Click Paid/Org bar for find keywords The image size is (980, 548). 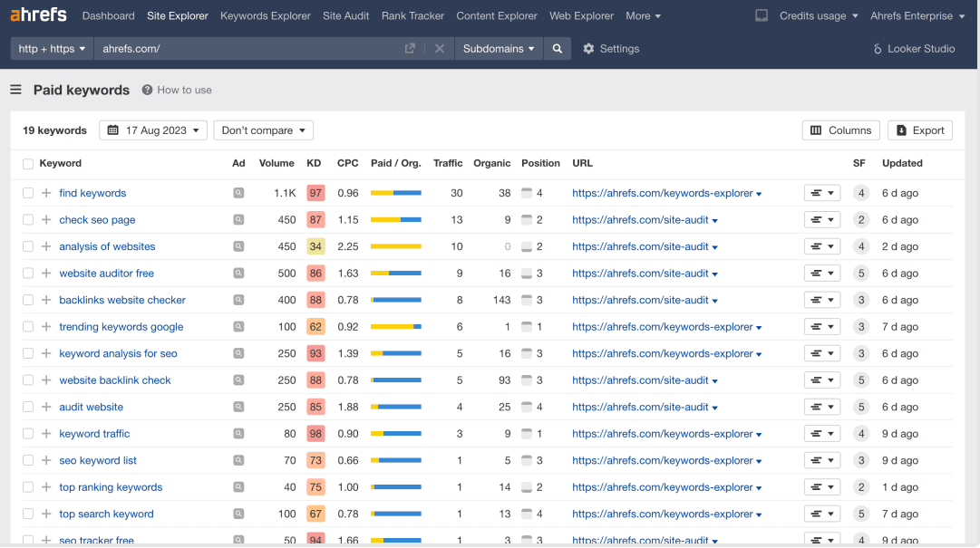(x=395, y=193)
